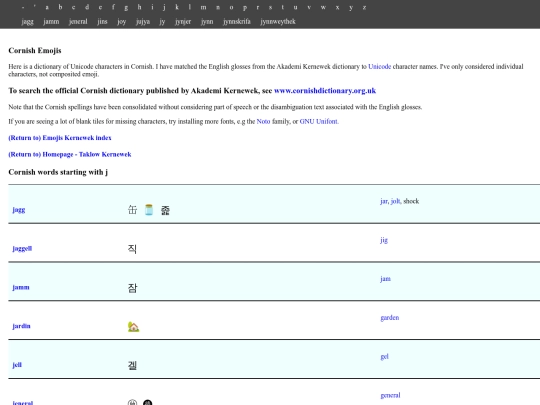
Task: Click the Hangul character in jaggell row
Action: 132,249
